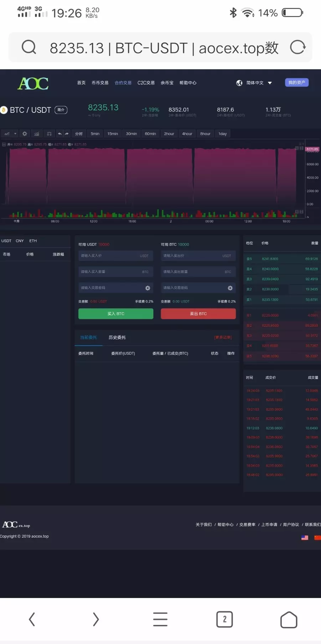Open the browser tabs counter icon
The image size is (321, 644).
[224, 619]
